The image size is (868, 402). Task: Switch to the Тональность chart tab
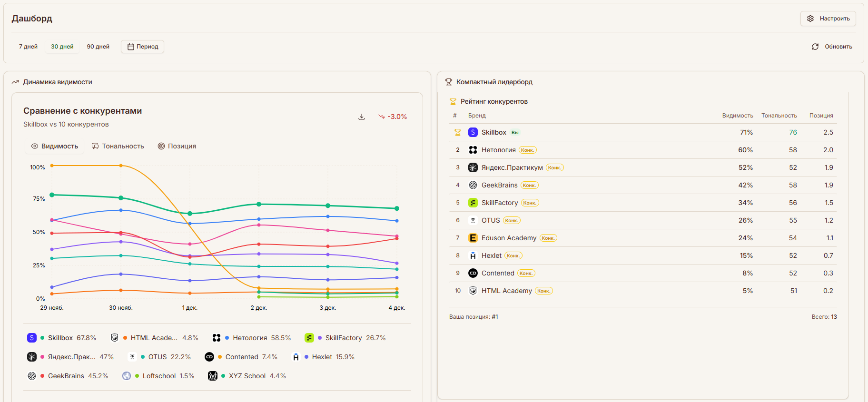point(118,146)
